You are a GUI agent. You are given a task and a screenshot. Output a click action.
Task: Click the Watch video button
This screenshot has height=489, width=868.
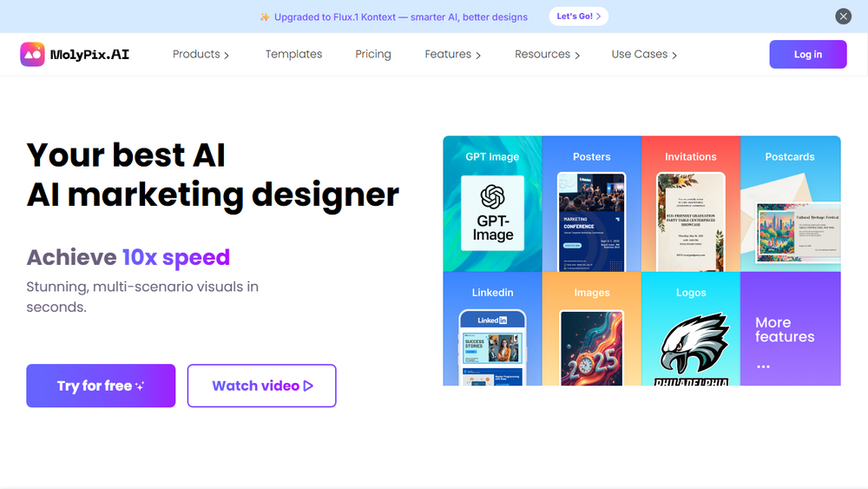262,386
